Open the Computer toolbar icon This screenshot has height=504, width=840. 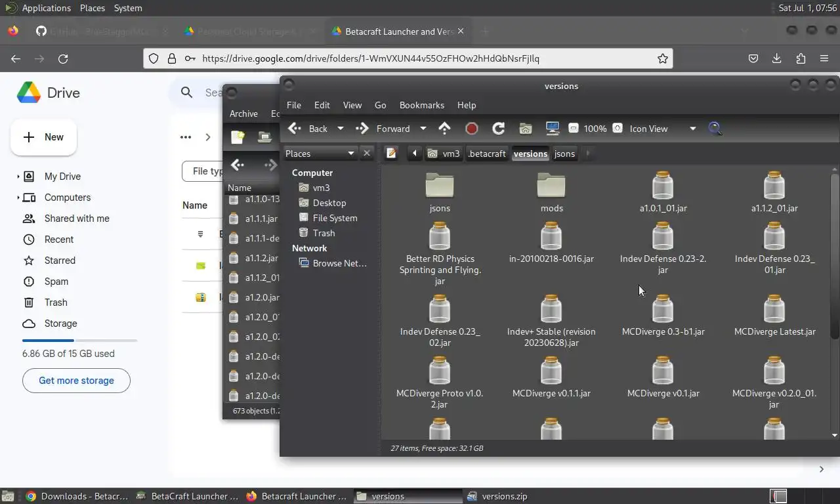coord(552,129)
